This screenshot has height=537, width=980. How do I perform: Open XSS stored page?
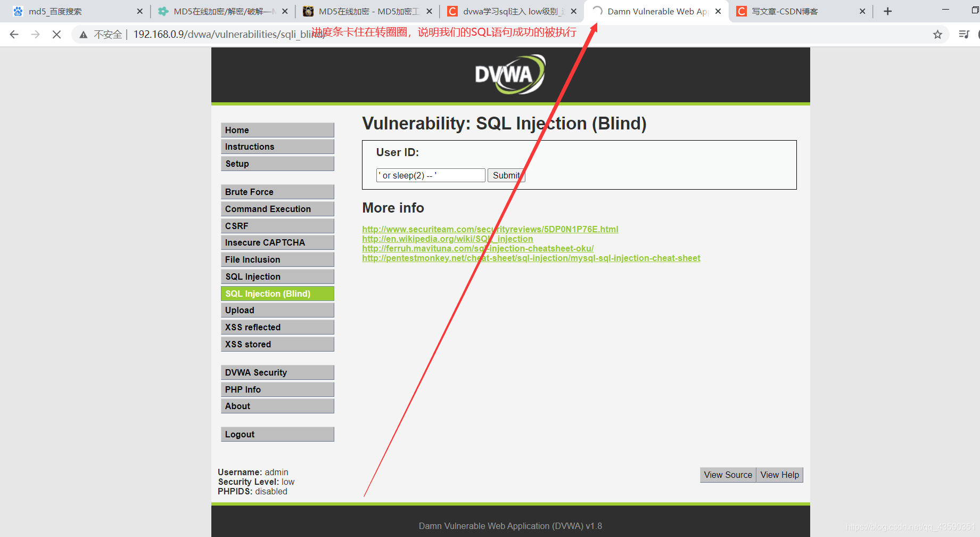coord(277,344)
